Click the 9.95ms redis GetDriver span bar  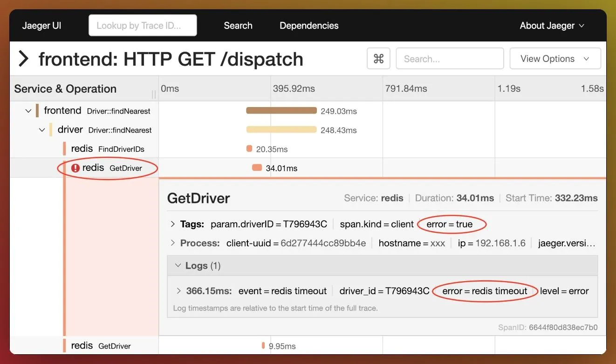[263, 345]
